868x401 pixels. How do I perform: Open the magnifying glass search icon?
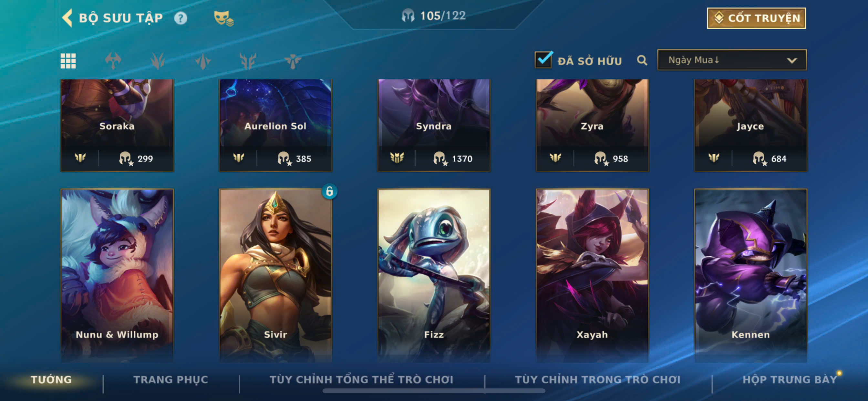click(x=642, y=61)
